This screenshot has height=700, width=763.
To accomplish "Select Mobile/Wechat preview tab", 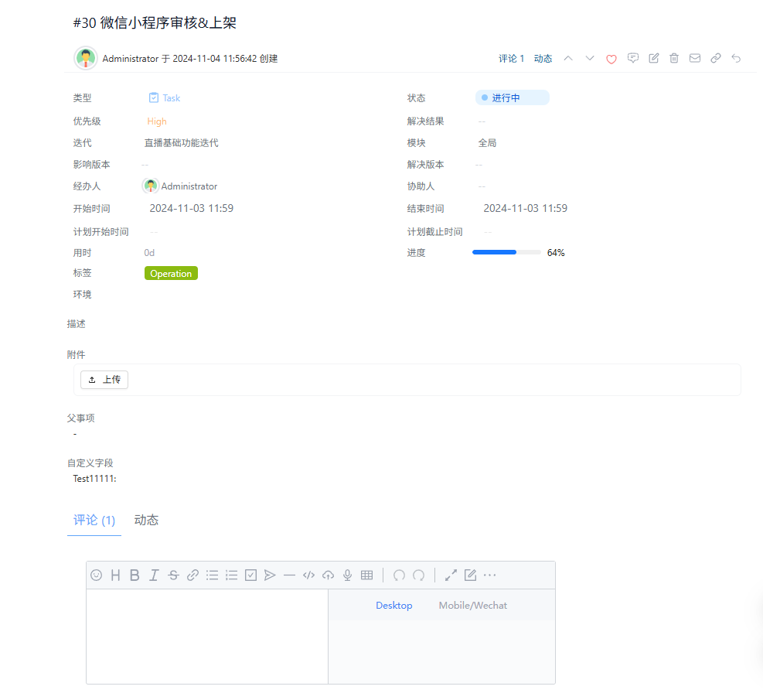I will pyautogui.click(x=473, y=605).
